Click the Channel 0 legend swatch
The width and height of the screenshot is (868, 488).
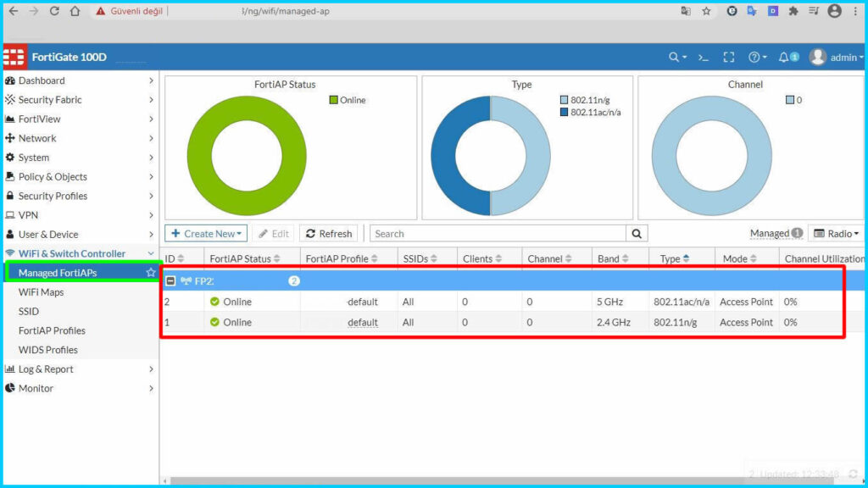[x=790, y=100]
